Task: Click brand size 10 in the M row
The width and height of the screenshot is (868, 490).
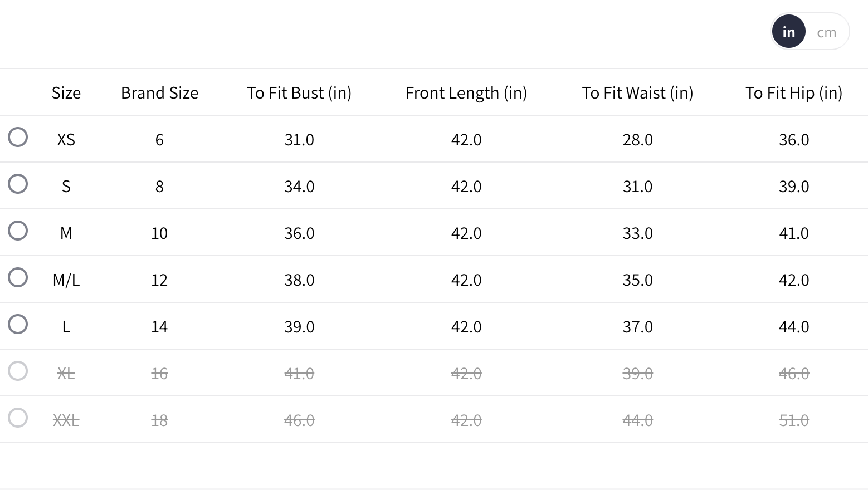Action: point(159,233)
